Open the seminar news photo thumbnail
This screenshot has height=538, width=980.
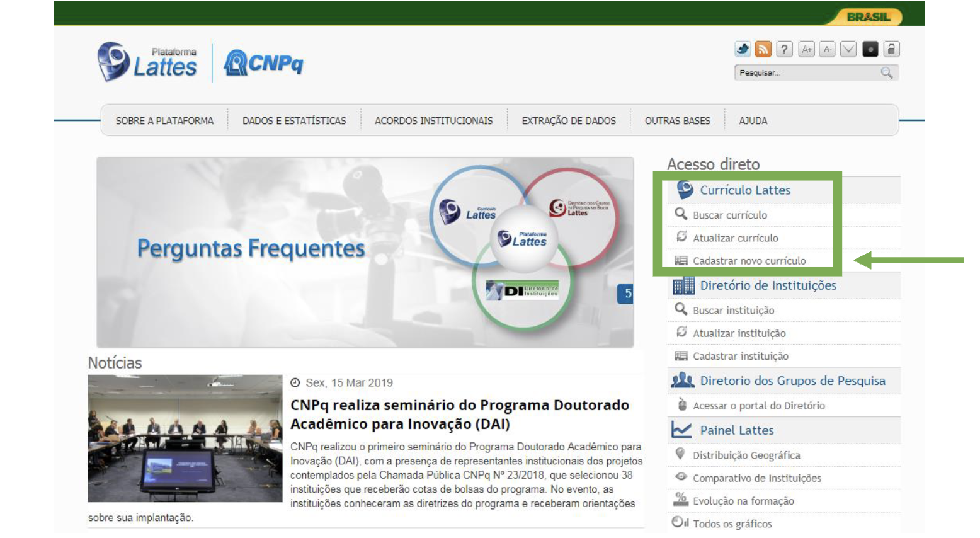185,438
